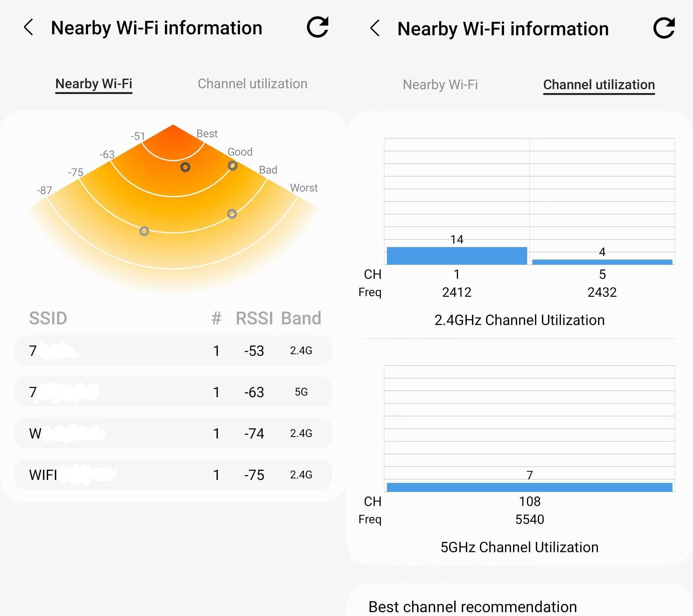Tap the # column header

click(x=216, y=318)
